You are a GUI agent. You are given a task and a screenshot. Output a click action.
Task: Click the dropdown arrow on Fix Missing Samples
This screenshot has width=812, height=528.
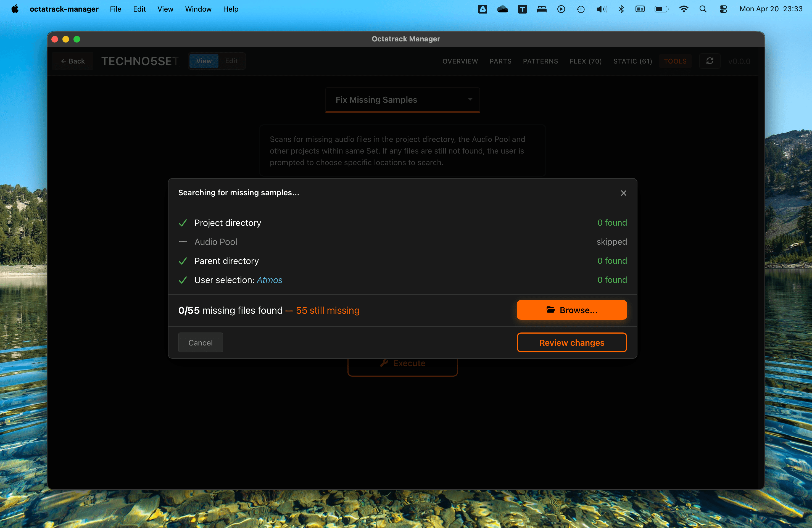point(470,100)
